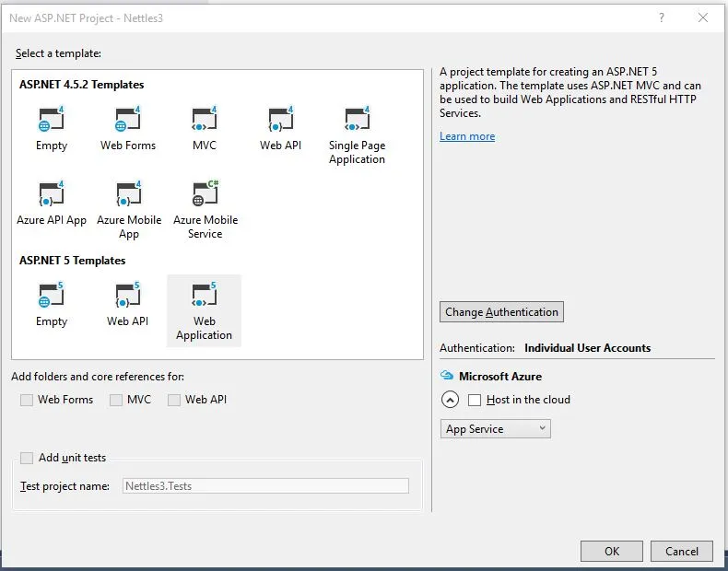Click the template description paragraph
This screenshot has height=571, width=728.
click(570, 92)
